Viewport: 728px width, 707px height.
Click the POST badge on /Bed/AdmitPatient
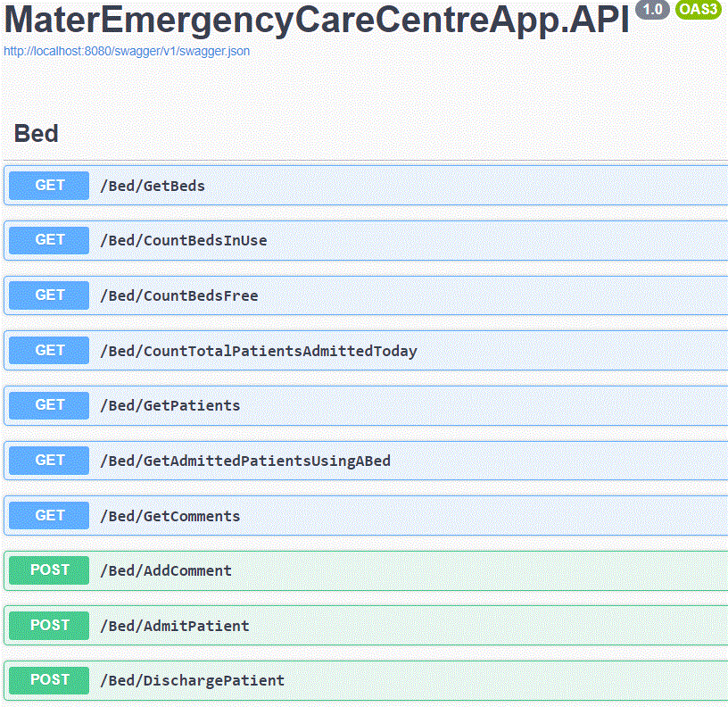coord(47,625)
